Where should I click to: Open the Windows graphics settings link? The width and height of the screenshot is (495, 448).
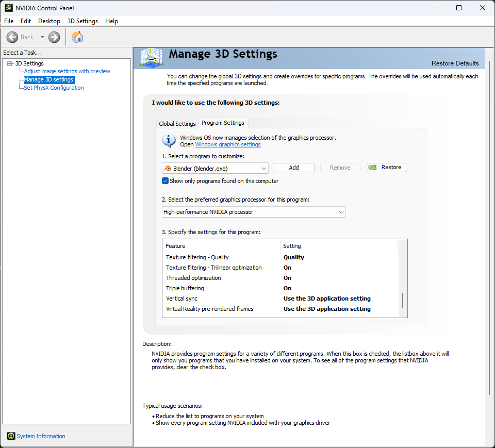pos(227,144)
